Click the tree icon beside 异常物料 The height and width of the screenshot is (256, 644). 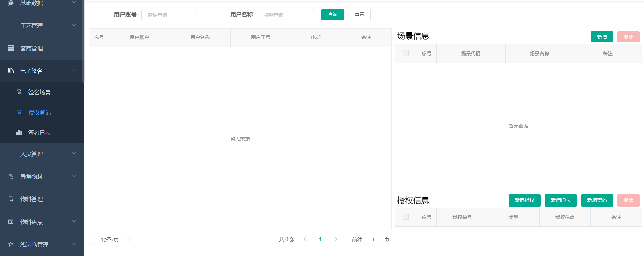[x=11, y=176]
